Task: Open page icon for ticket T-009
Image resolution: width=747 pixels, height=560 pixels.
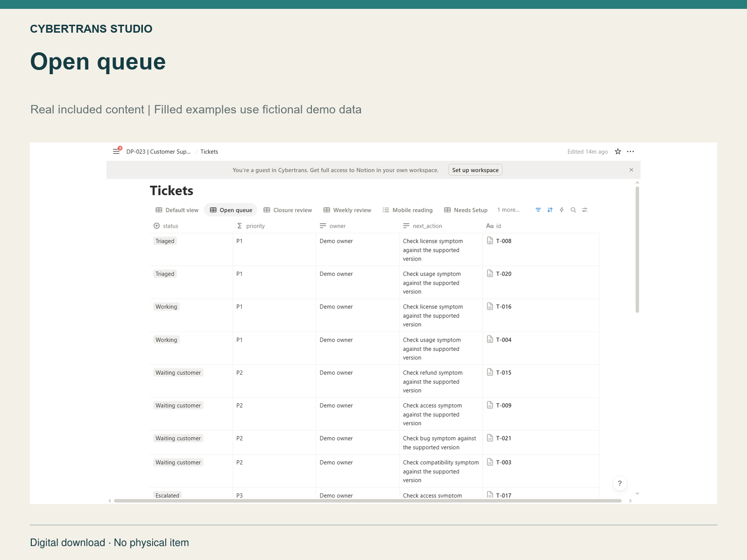Action: [x=490, y=405]
